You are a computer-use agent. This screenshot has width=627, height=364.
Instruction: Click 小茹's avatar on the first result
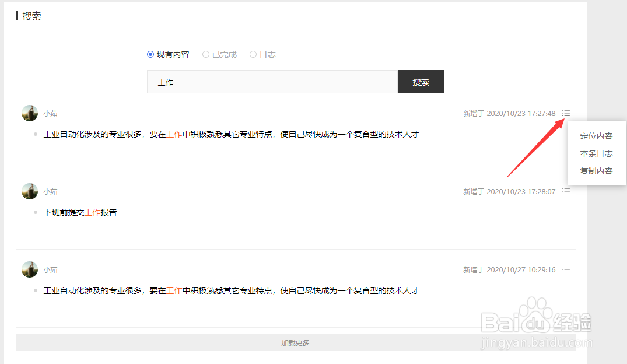coord(29,113)
